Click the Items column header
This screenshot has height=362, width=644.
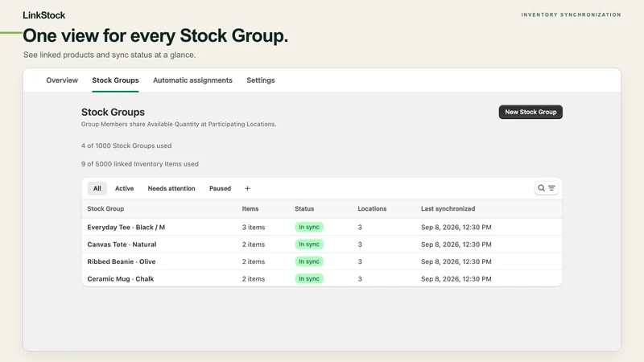point(250,208)
